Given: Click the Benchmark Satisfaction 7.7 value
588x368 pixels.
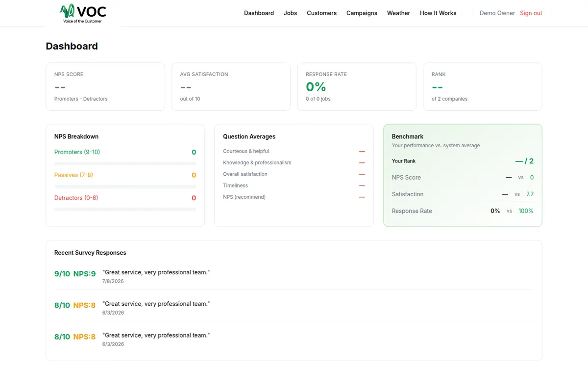Looking at the screenshot, I should [x=530, y=194].
